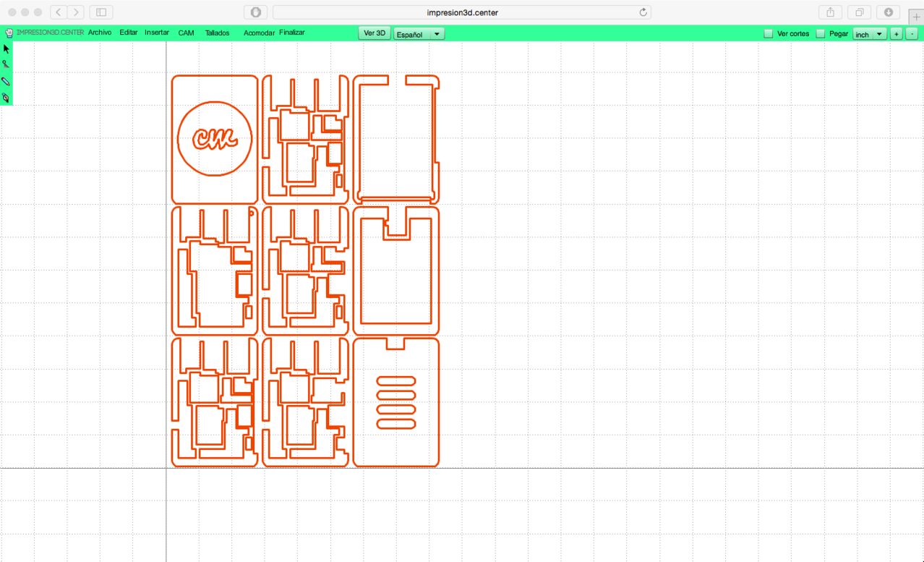924x562 pixels.
Task: Click 'Finalizar' to finish the design
Action: tap(292, 33)
